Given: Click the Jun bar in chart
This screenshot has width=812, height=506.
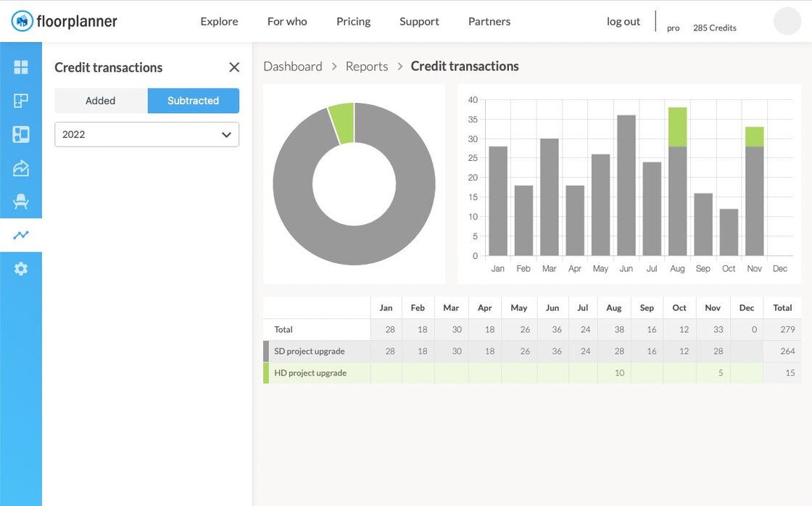Looking at the screenshot, I should [x=626, y=186].
